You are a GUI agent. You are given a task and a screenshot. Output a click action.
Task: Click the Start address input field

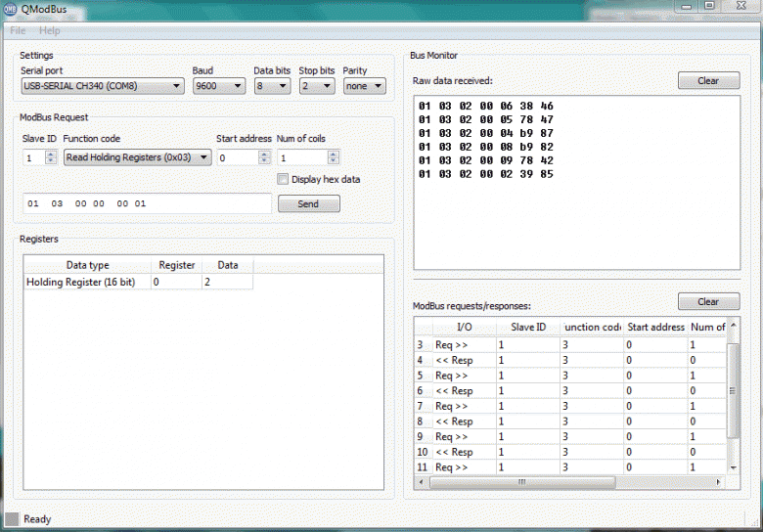pyautogui.click(x=238, y=157)
